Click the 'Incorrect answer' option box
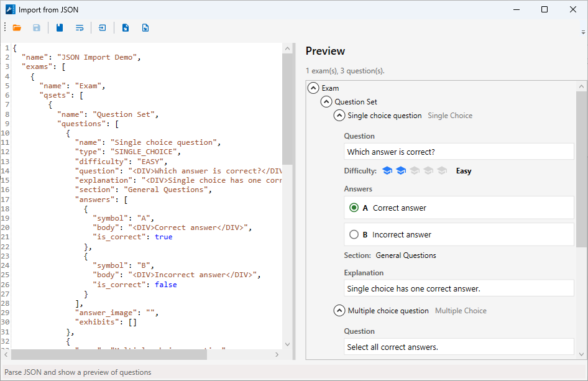This screenshot has width=588, height=381. tap(459, 234)
